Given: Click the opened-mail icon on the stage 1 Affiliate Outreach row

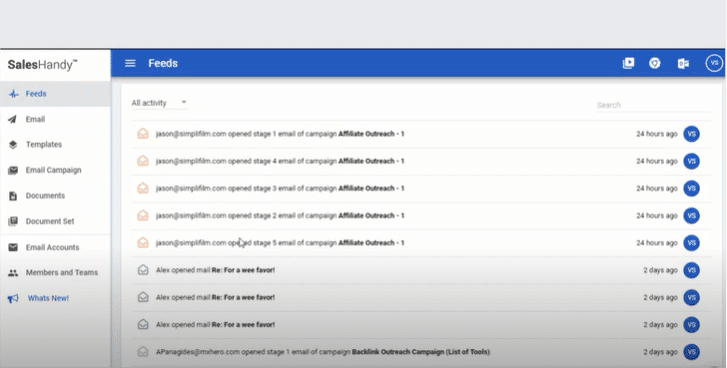Looking at the screenshot, I should click(x=143, y=134).
